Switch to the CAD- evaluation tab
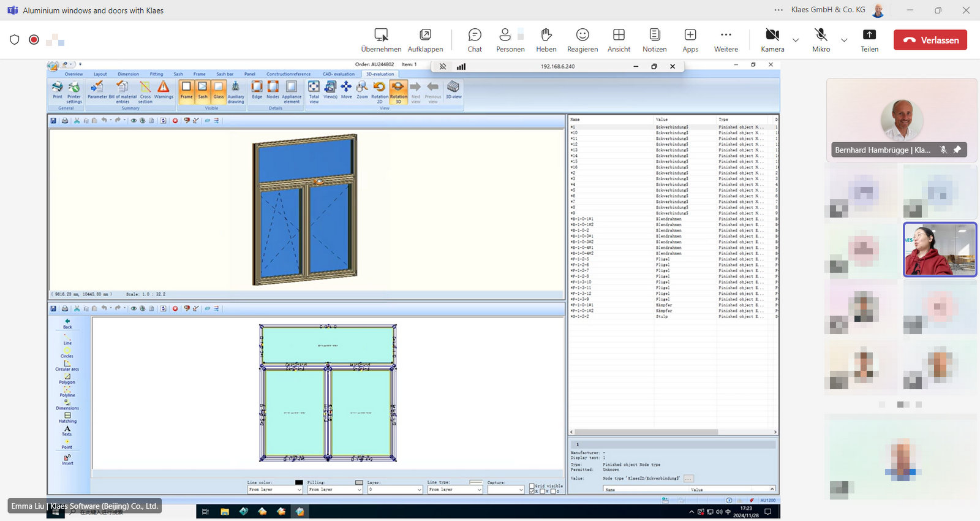The width and height of the screenshot is (980, 521). coord(338,74)
